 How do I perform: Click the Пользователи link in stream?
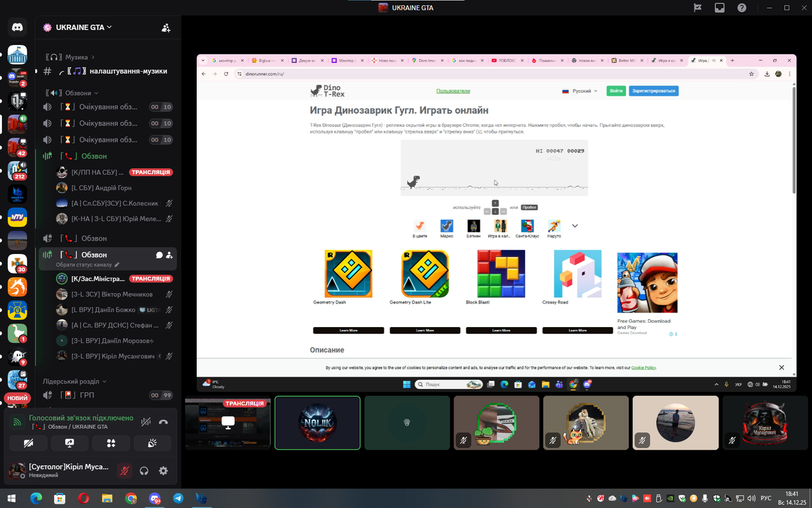point(453,91)
